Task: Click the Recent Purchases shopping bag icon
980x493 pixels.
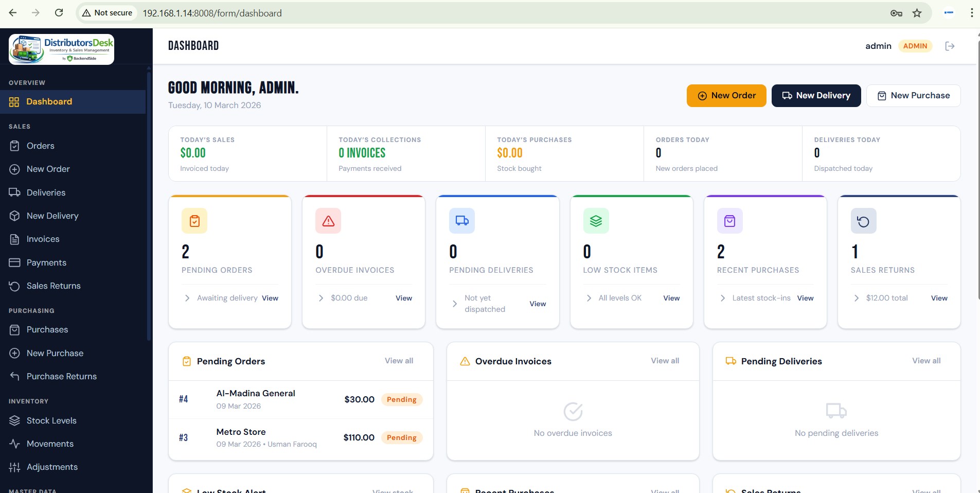Action: pos(729,221)
